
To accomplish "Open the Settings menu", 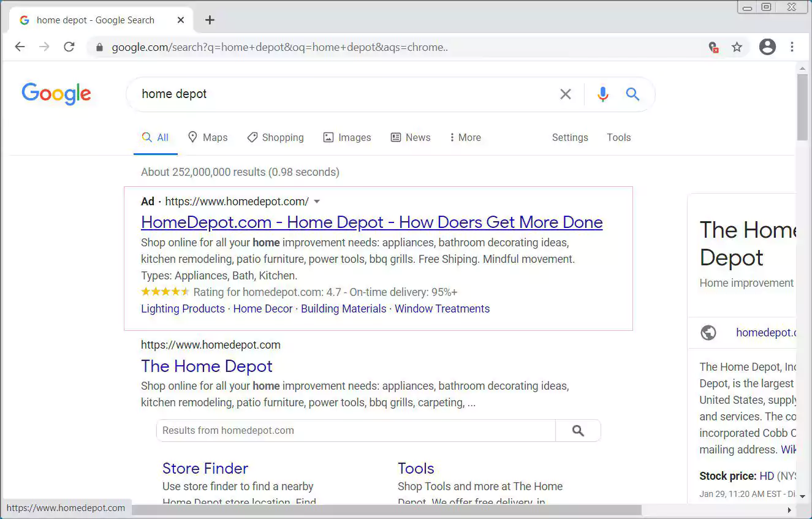I will (570, 138).
